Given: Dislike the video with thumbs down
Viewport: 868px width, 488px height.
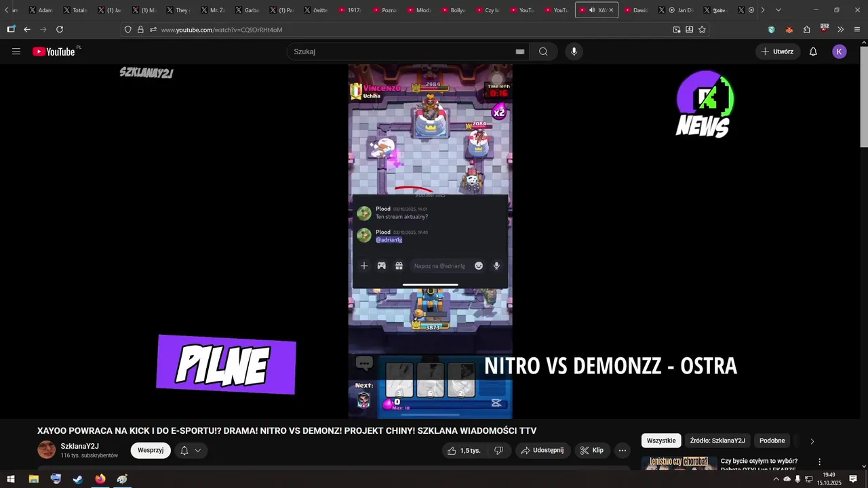Looking at the screenshot, I should tap(498, 450).
